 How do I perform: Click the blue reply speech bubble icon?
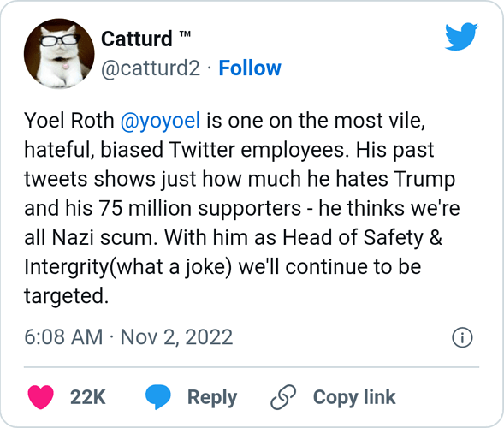pyautogui.click(x=157, y=397)
